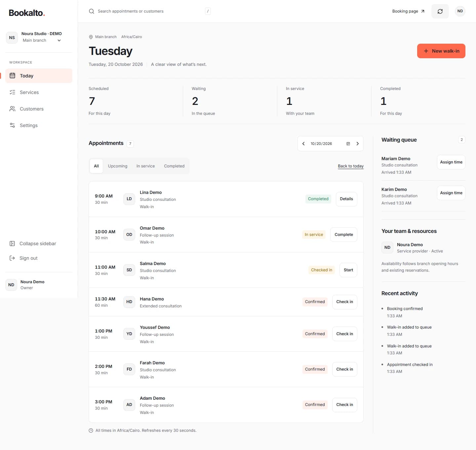This screenshot has width=476, height=450.
Task: Start Salma Demo's appointment
Action: coord(348,270)
